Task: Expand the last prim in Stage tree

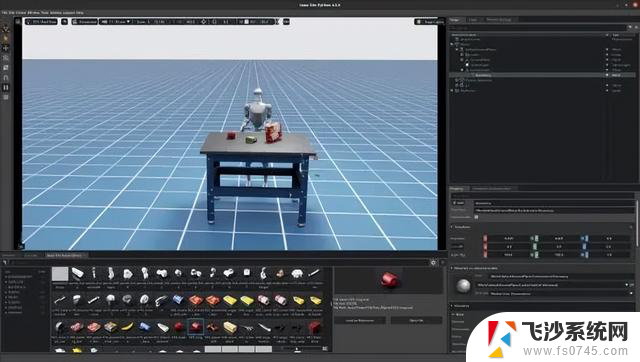Action: [452, 91]
